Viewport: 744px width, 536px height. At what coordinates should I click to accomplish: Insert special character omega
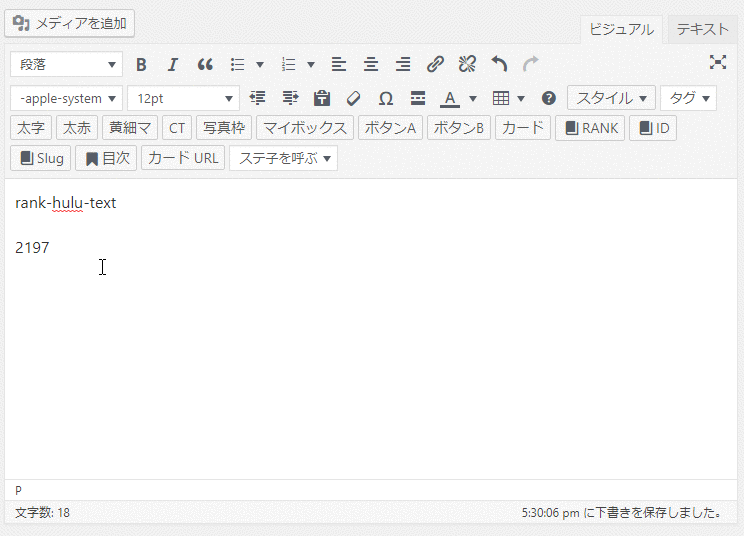point(386,98)
